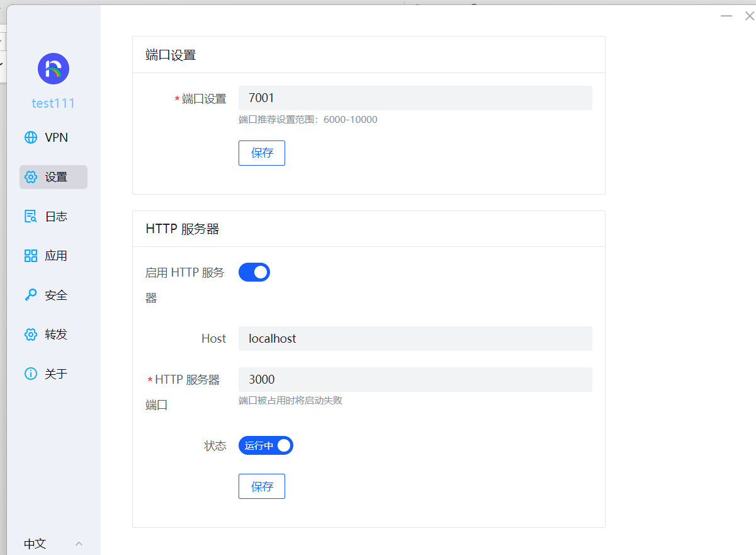Select the HTTP 服务器端口 field showing 3000
The height and width of the screenshot is (555, 756).
(x=415, y=379)
